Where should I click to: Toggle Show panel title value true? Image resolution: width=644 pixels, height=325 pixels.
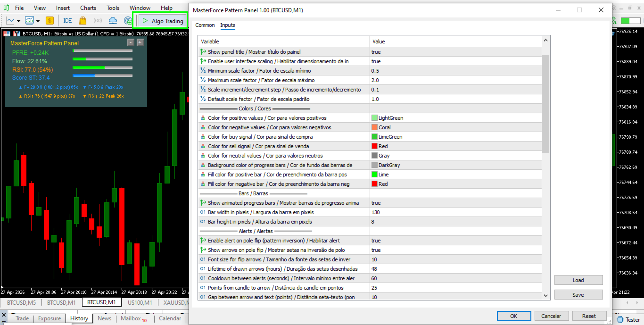pos(456,52)
